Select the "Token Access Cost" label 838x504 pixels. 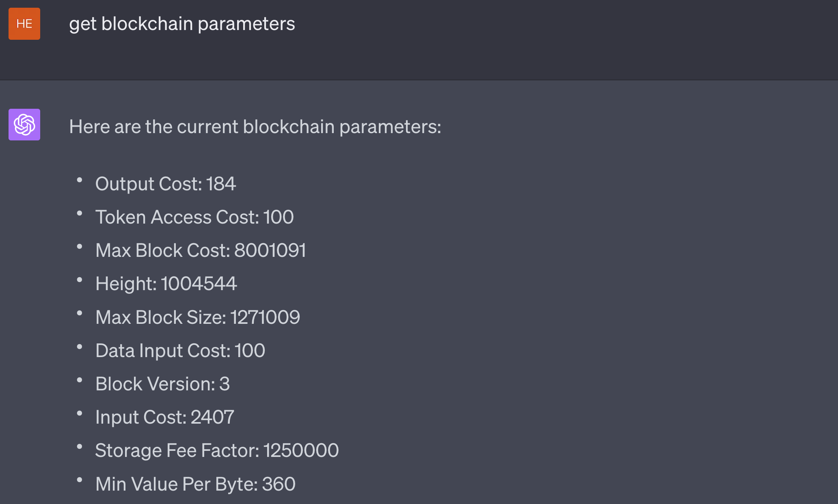177,217
